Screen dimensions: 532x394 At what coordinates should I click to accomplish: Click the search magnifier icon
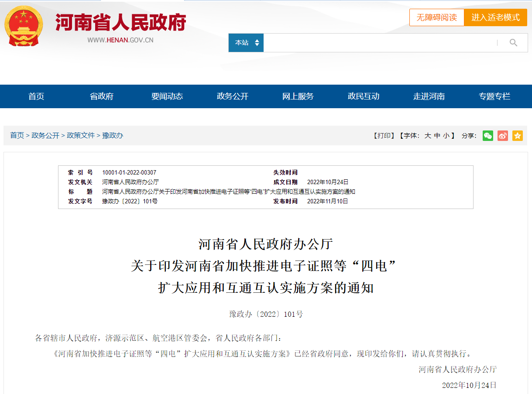[x=513, y=42]
